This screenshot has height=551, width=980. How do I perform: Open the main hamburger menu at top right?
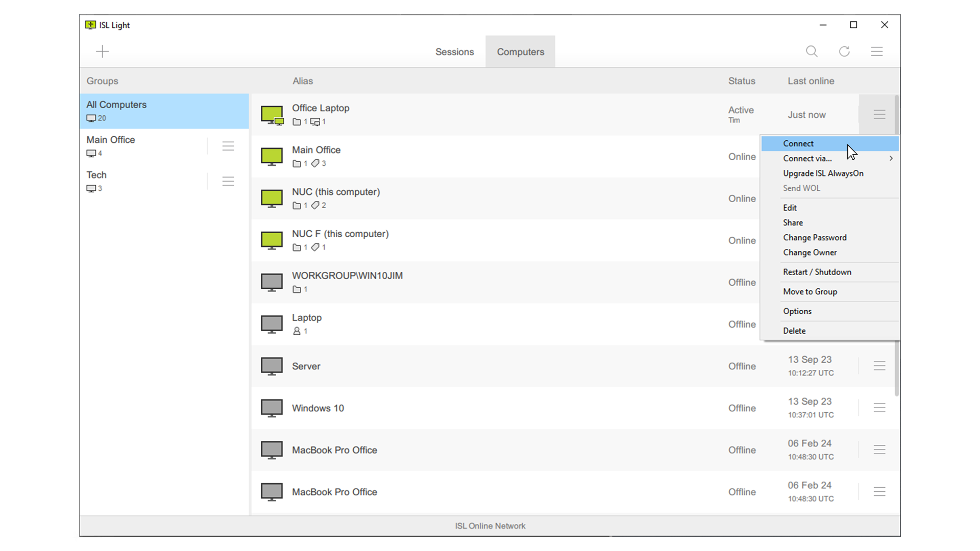(x=877, y=52)
